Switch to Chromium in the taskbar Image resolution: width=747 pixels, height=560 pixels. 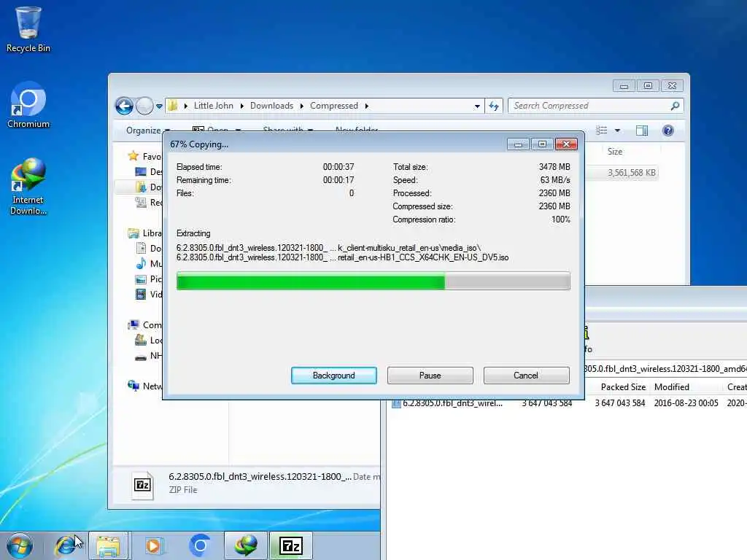pyautogui.click(x=200, y=545)
